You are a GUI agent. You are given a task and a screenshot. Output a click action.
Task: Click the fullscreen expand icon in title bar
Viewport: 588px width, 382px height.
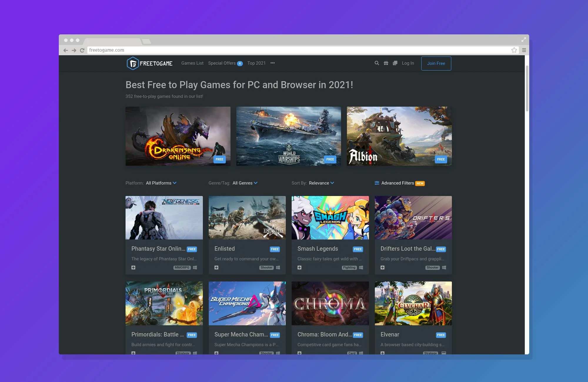pyautogui.click(x=524, y=39)
